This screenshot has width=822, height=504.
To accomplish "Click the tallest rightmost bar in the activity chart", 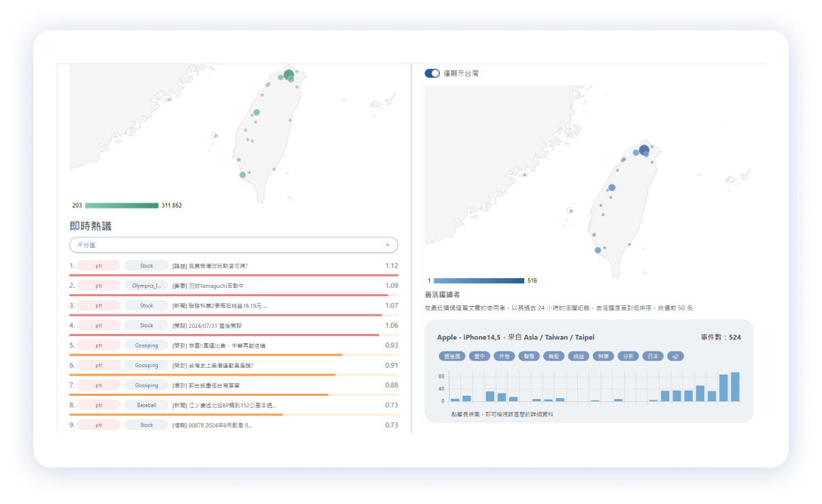I will pos(735,387).
